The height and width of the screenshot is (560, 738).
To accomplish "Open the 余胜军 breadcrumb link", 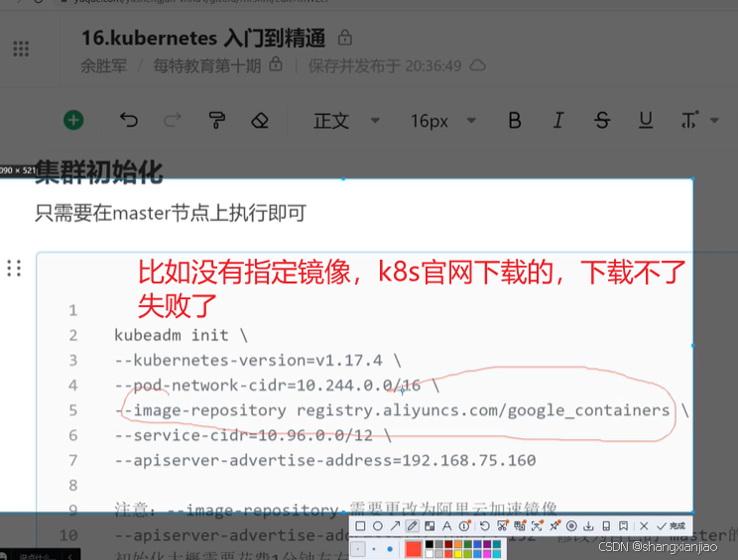I will pyautogui.click(x=104, y=65).
